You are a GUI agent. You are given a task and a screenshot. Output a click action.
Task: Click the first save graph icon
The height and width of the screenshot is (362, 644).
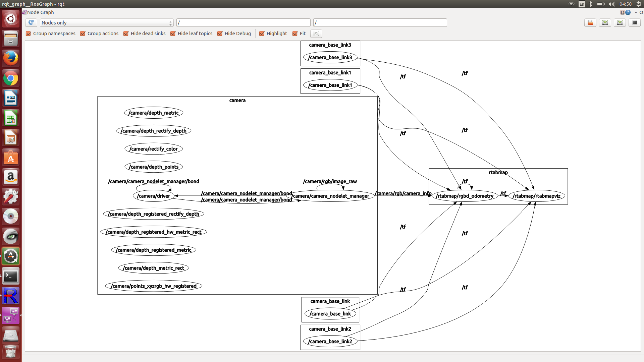(605, 22)
